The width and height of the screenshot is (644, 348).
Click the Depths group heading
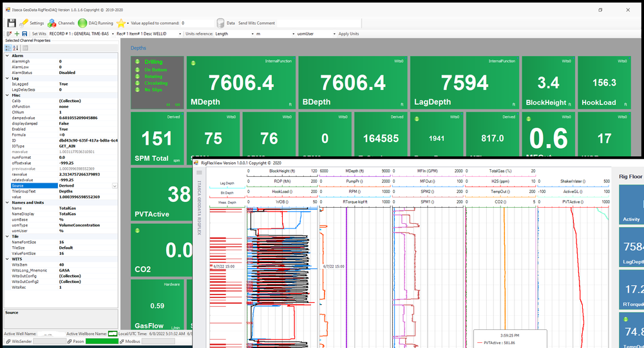[x=138, y=48]
